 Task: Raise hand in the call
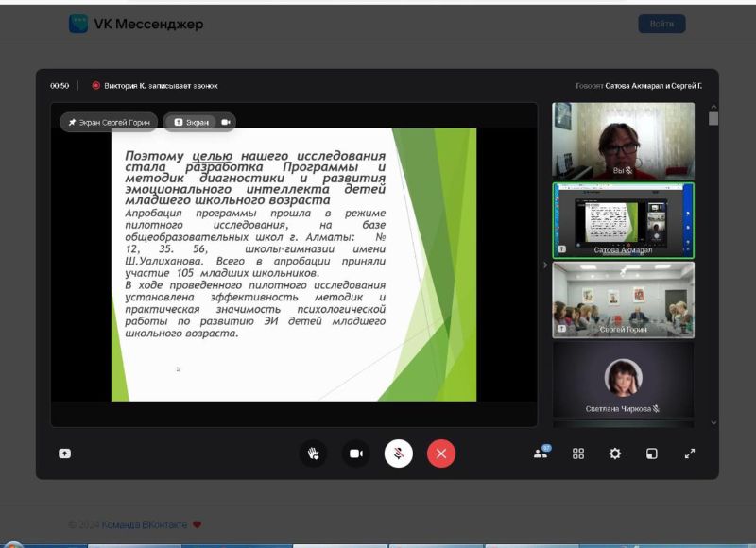coord(313,454)
